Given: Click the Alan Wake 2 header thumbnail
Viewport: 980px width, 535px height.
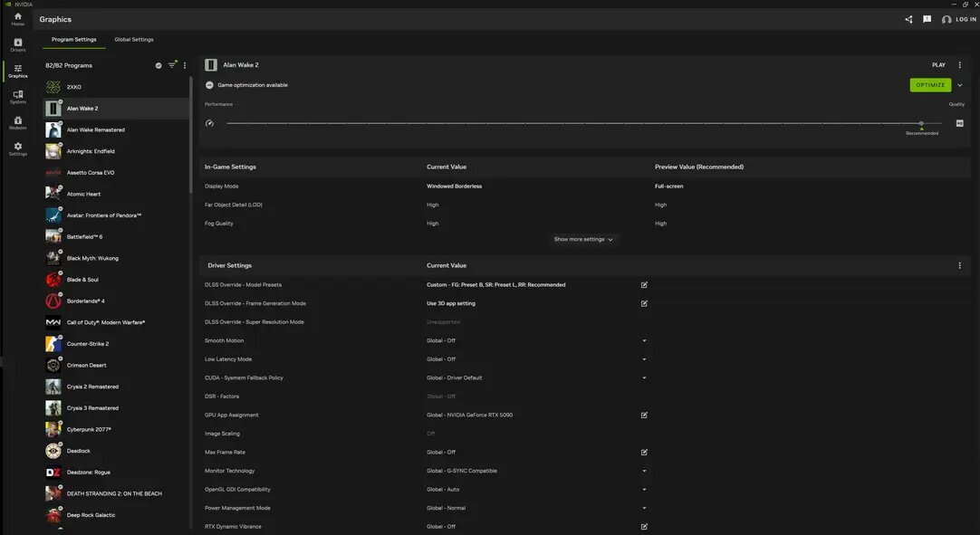Looking at the screenshot, I should coord(211,65).
